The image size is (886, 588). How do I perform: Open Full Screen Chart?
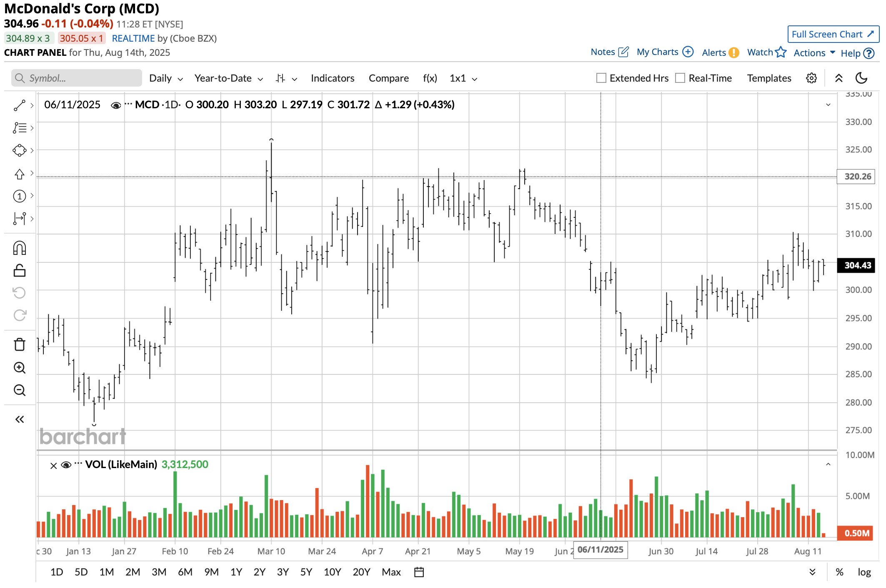(x=833, y=34)
